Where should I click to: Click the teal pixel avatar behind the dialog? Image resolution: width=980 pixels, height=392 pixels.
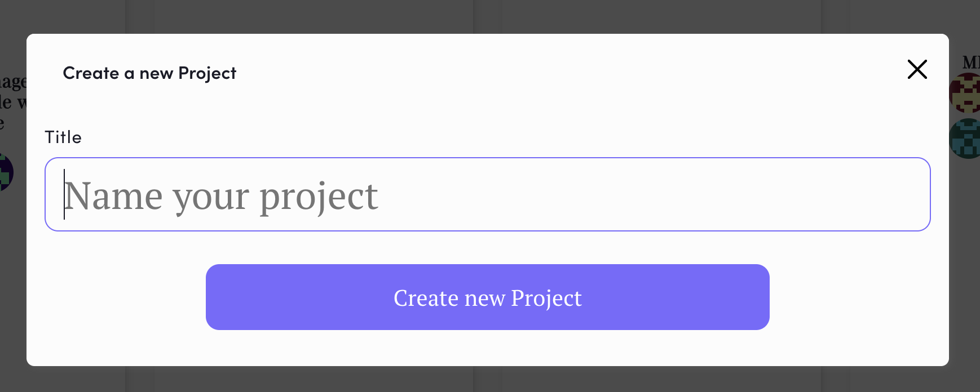click(x=965, y=139)
